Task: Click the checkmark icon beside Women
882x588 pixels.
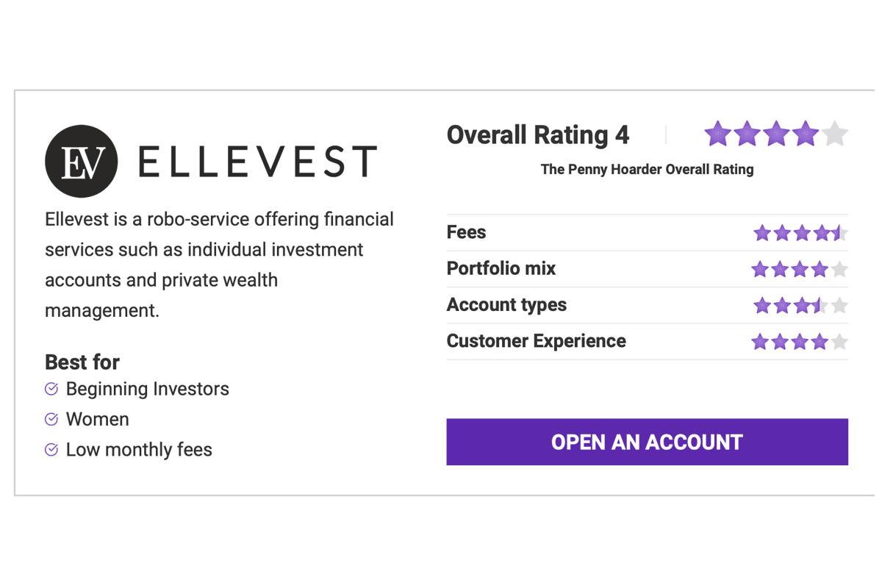Action: pos(51,419)
